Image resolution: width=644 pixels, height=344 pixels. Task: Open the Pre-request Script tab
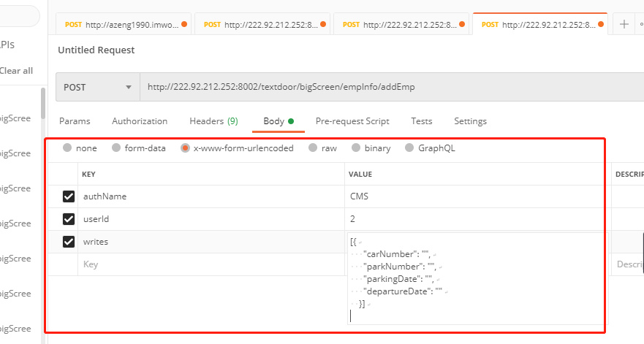(352, 121)
